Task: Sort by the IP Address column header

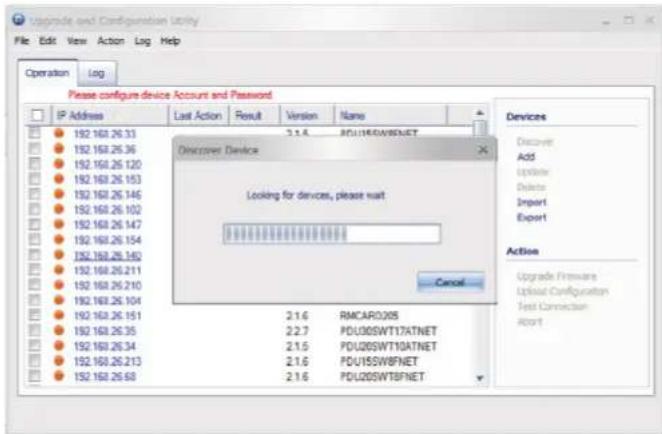Action: tap(110, 115)
